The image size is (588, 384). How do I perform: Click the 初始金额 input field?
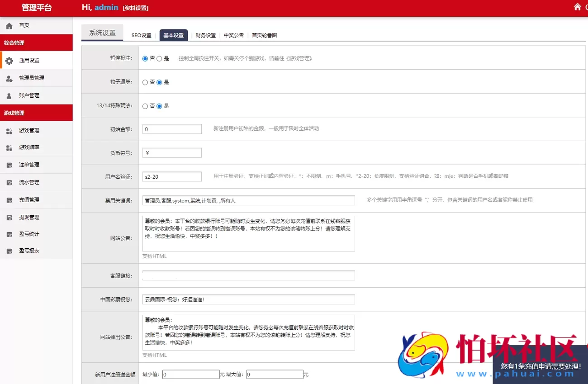coord(172,129)
